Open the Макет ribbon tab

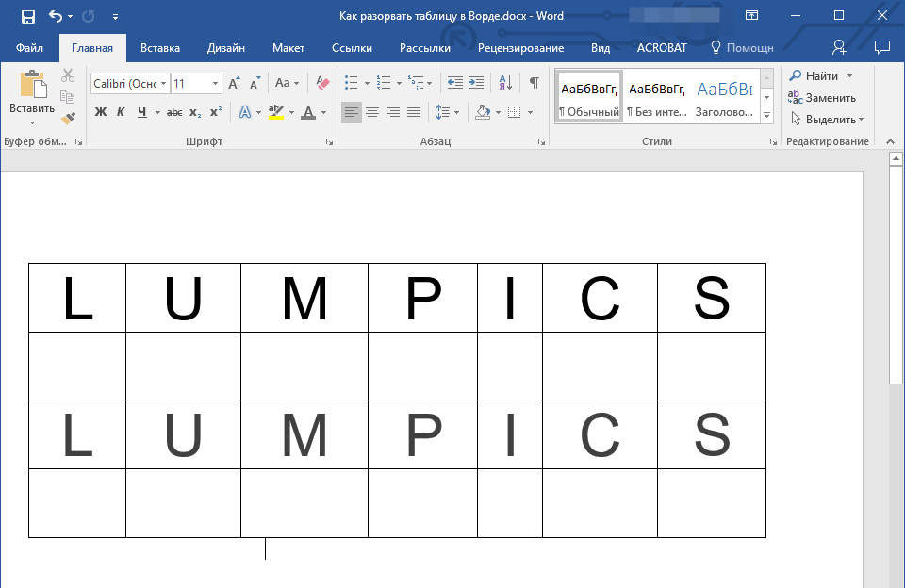click(288, 48)
